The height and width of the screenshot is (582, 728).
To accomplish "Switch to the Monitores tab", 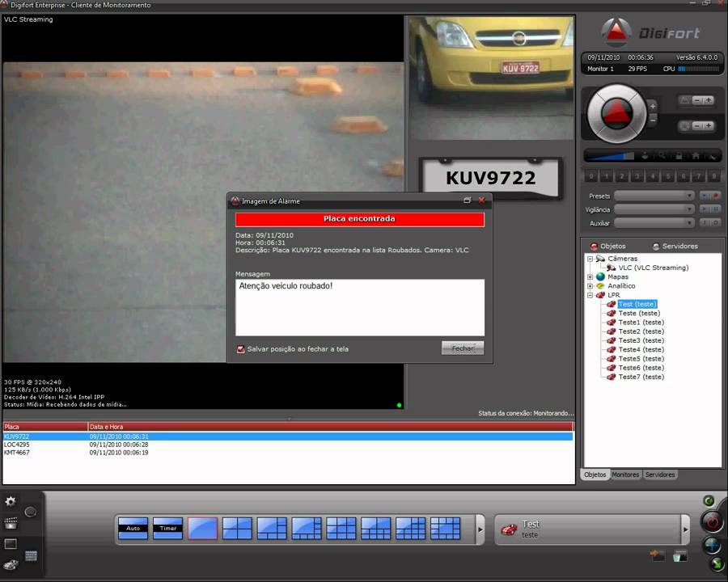I will [625, 474].
